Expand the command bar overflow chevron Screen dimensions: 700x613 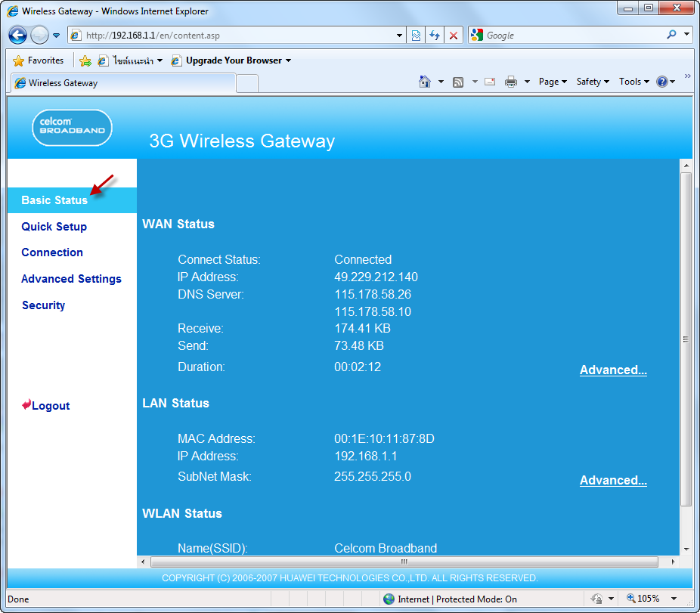point(687,76)
